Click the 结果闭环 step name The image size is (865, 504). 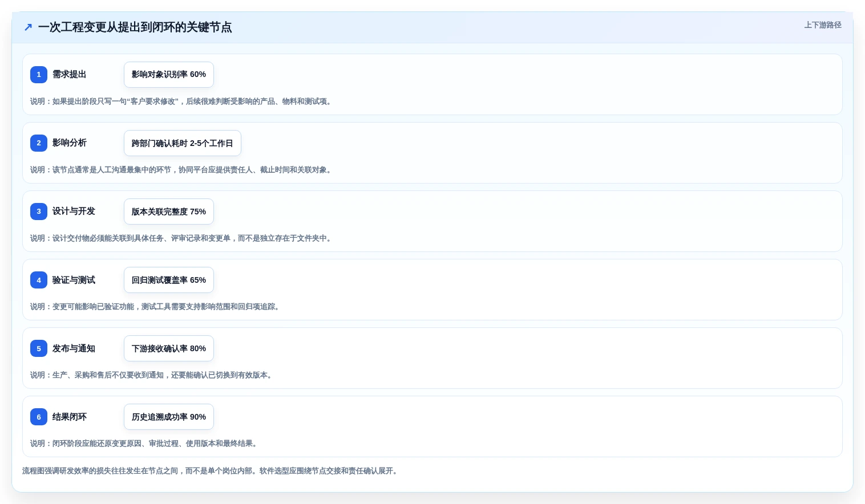pos(70,417)
